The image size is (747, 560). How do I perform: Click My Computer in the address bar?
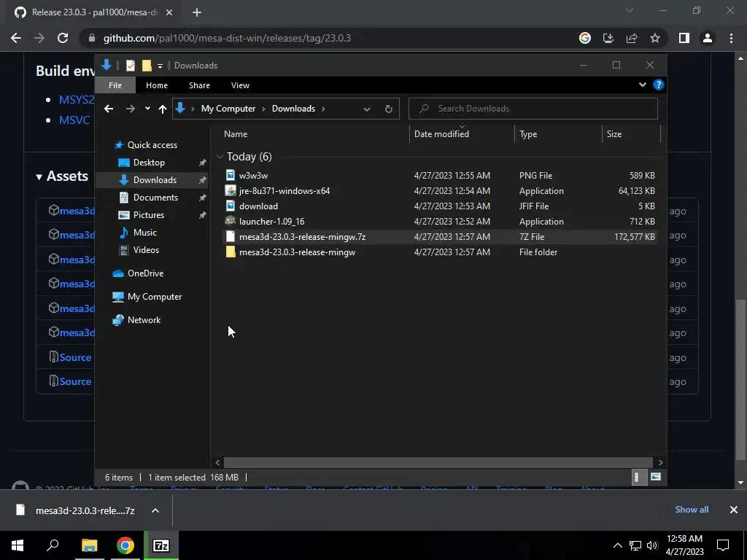pos(228,109)
